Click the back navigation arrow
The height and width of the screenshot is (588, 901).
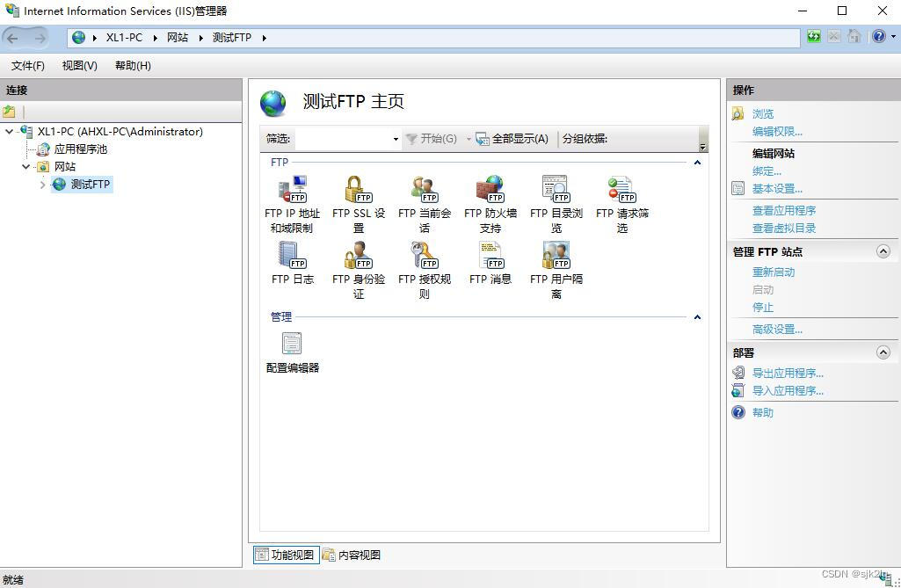(x=12, y=38)
